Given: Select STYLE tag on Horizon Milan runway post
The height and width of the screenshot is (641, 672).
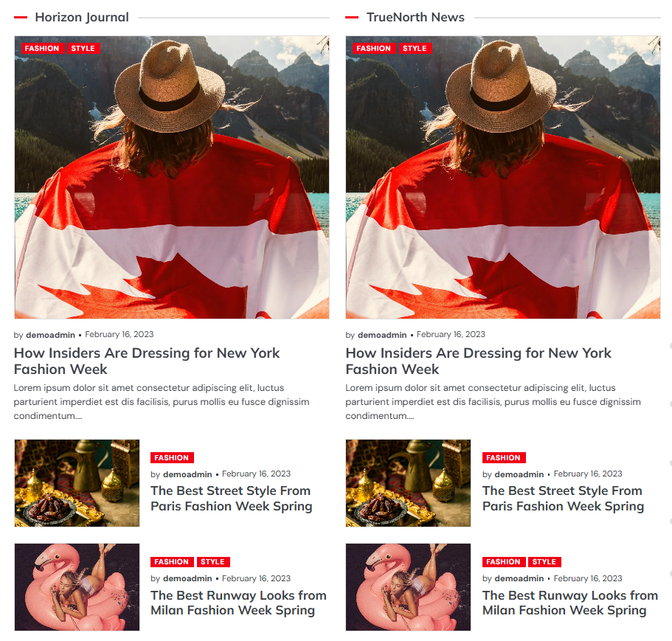Looking at the screenshot, I should (x=213, y=562).
